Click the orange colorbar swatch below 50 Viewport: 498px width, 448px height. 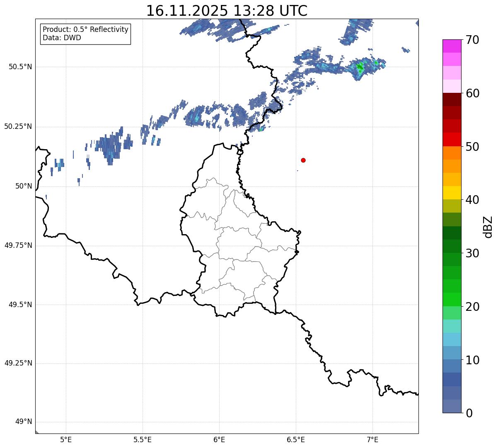452,153
